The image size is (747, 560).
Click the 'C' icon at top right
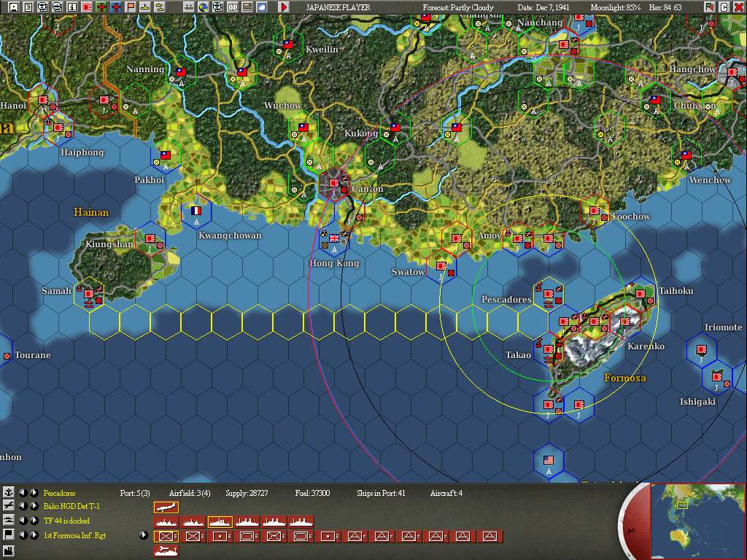click(x=724, y=7)
